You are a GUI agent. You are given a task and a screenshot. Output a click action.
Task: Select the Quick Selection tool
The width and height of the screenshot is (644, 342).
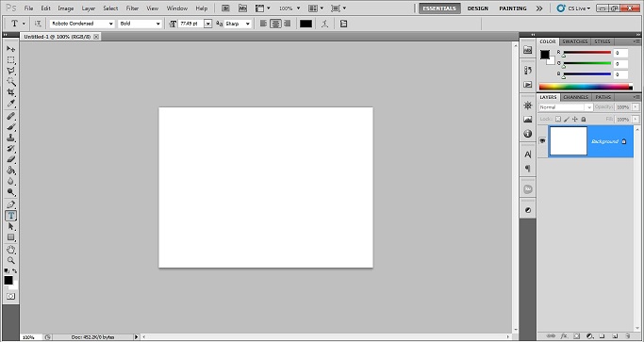(10, 81)
